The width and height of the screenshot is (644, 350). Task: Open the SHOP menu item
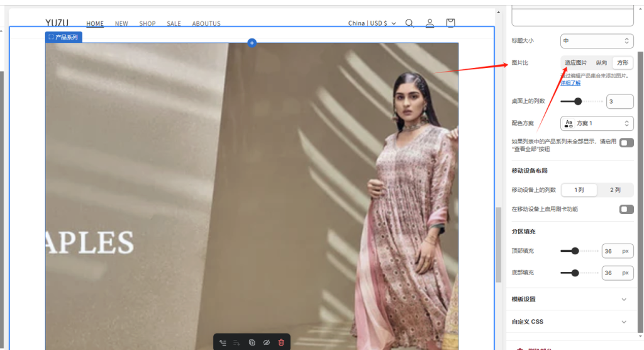point(147,24)
